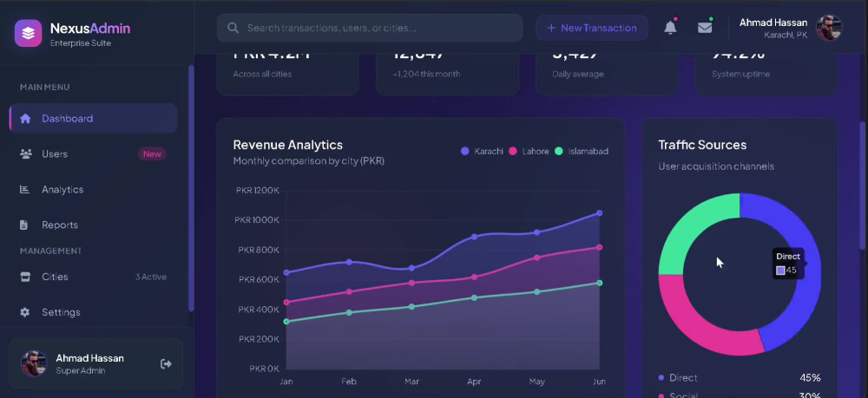Click Islamabad data point for Jun
This screenshot has width=868, height=398.
600,283
